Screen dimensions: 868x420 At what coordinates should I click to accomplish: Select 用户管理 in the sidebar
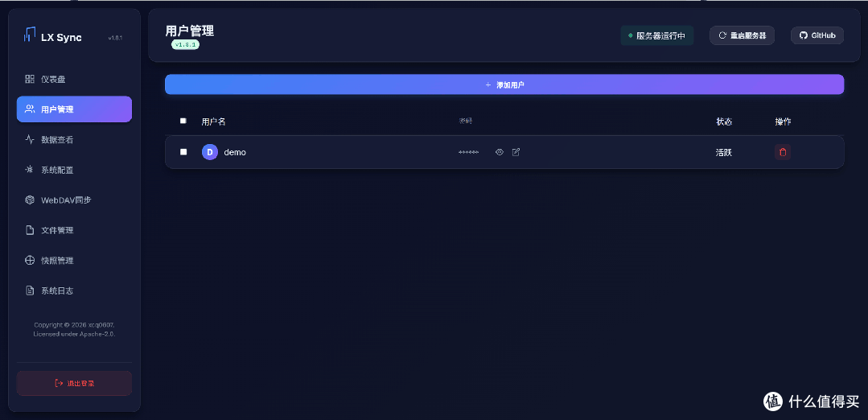(x=74, y=109)
